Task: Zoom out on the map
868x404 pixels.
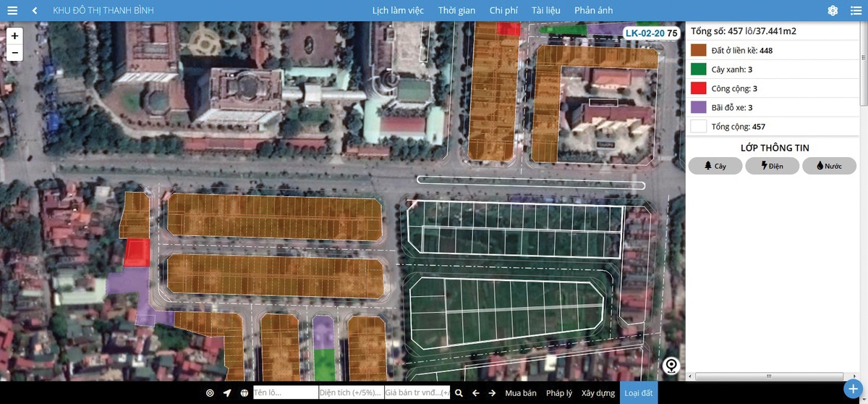Action: (14, 52)
